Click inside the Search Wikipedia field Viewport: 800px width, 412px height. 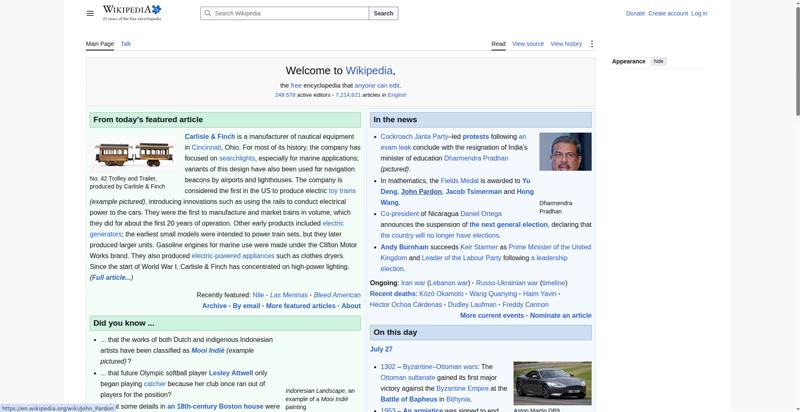[x=285, y=13]
